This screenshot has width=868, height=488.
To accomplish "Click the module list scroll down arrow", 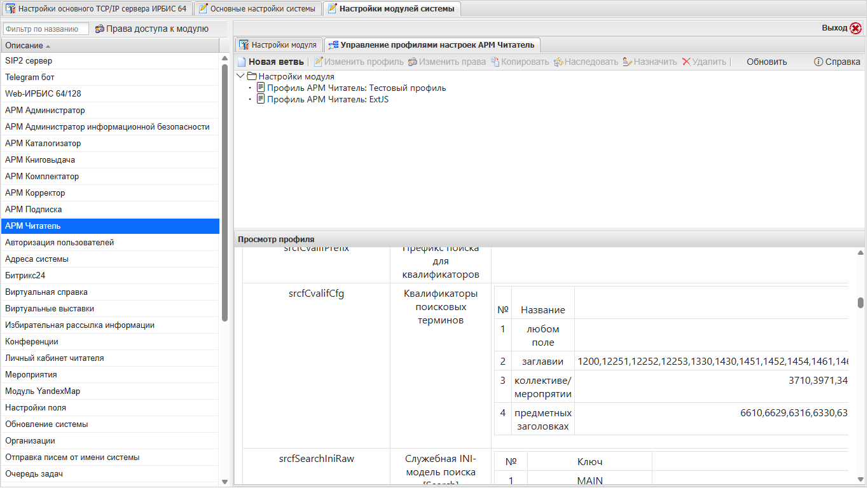I will point(224,482).
